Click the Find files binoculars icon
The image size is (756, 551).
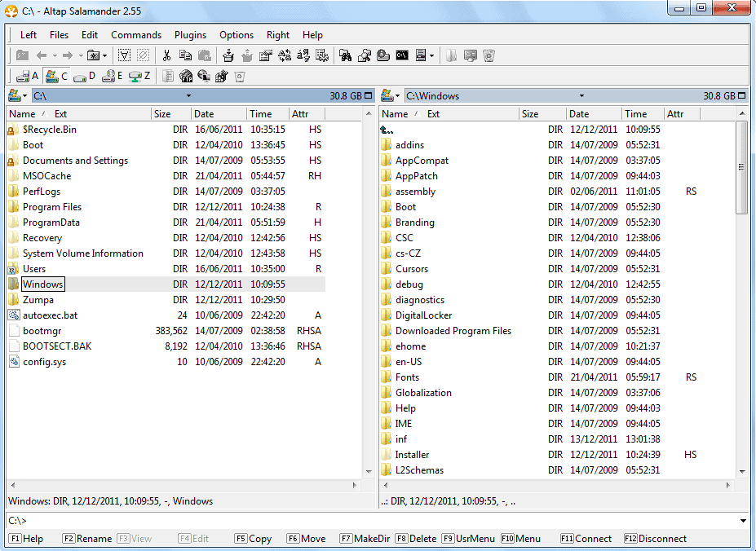point(345,55)
